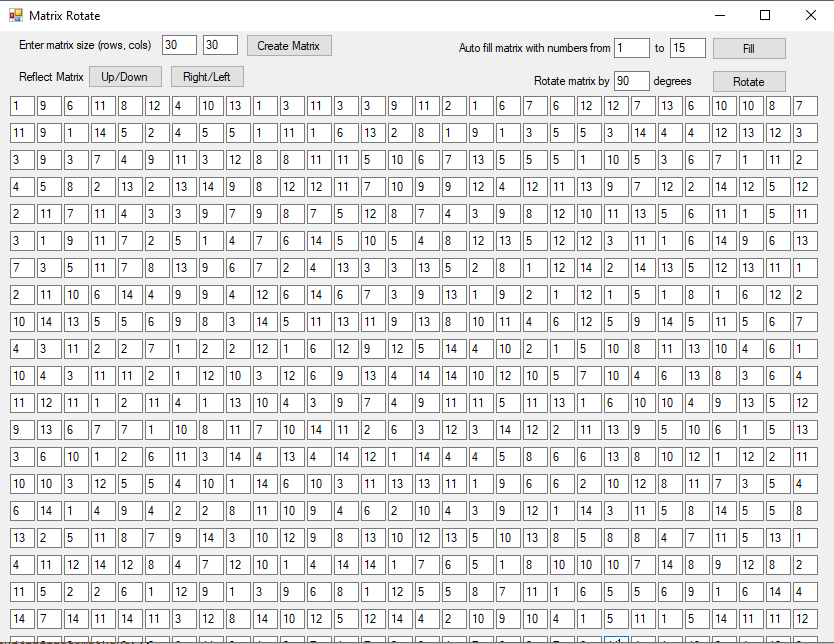Select the cell with 10 in the fourth matrix row
The image size is (834, 644).
point(400,187)
